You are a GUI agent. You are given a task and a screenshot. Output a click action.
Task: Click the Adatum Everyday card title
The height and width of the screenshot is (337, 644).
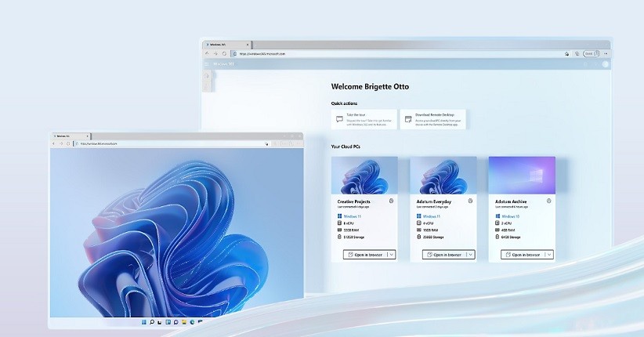click(434, 201)
